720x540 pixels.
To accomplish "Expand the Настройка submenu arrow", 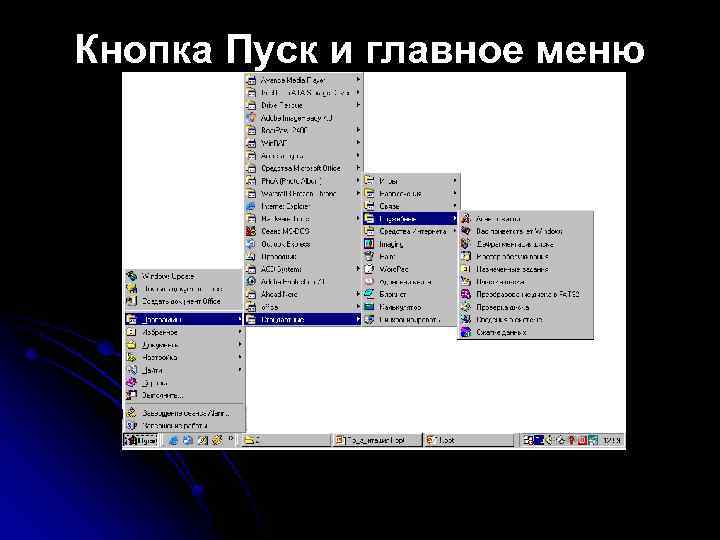I will 240,357.
